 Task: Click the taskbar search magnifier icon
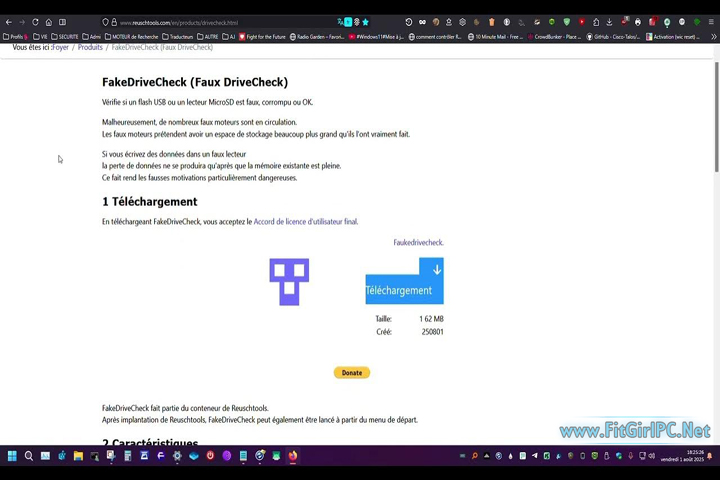(29, 456)
